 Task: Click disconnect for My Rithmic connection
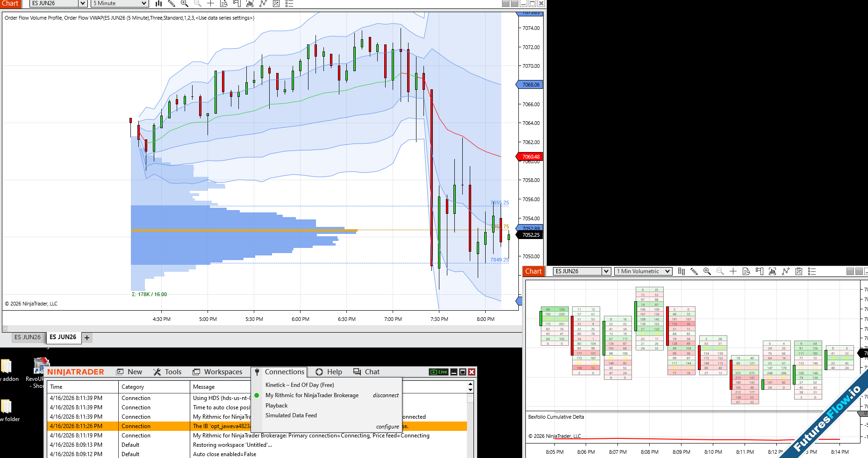[386, 395]
